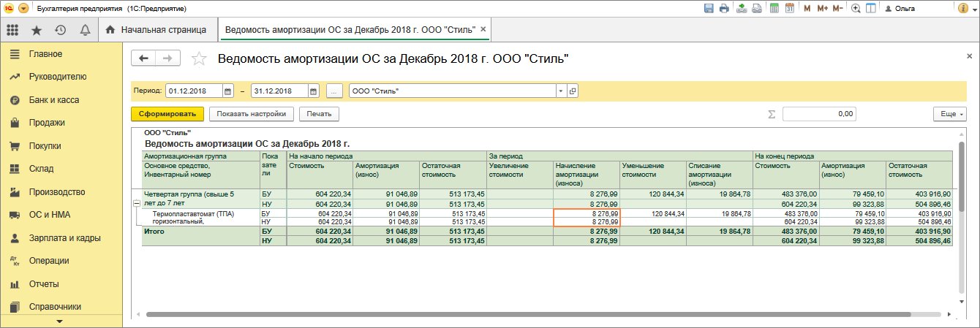Click the Показать настройки button
Viewport: 980px width, 328px height.
point(251,114)
